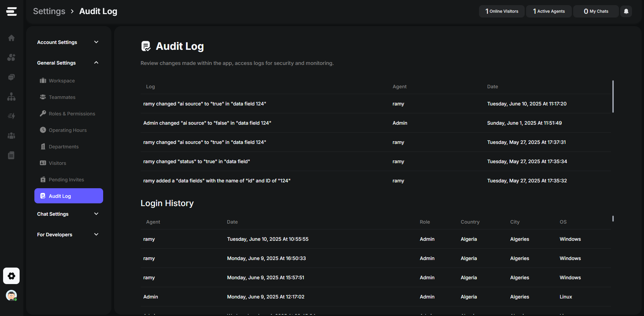644x316 pixels.
Task: Expand the Chat Settings chevron
Action: (x=96, y=214)
